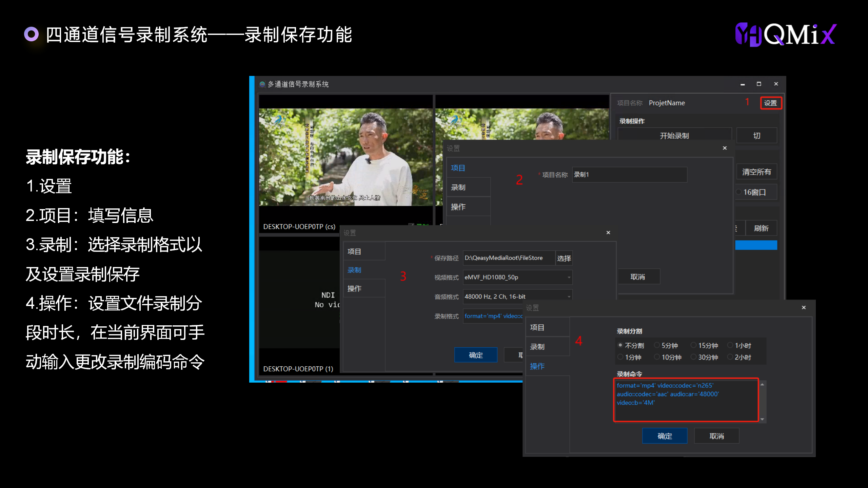Switch to 操作 tab in the recording dialog
Image resolution: width=868 pixels, height=488 pixels.
(x=355, y=289)
